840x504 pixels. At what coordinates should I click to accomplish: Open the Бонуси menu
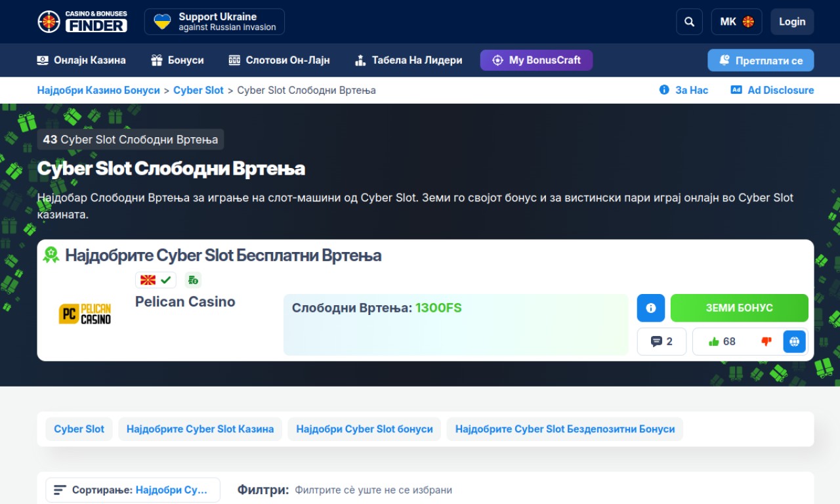click(177, 60)
